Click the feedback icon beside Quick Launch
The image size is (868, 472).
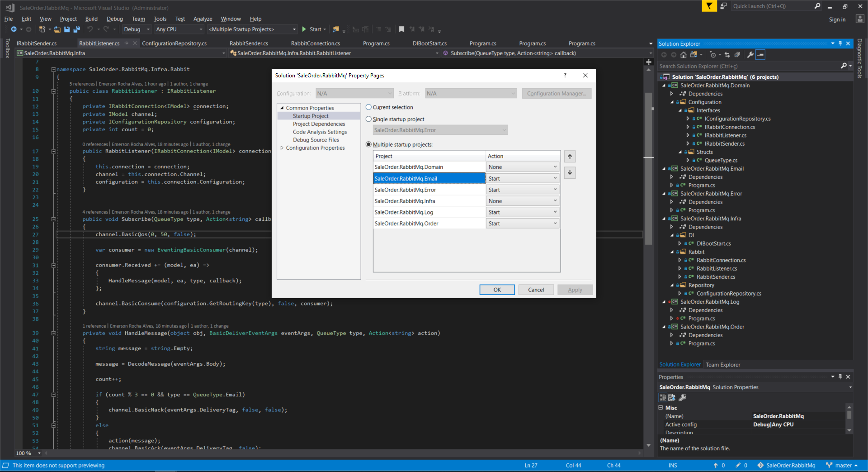(723, 6)
